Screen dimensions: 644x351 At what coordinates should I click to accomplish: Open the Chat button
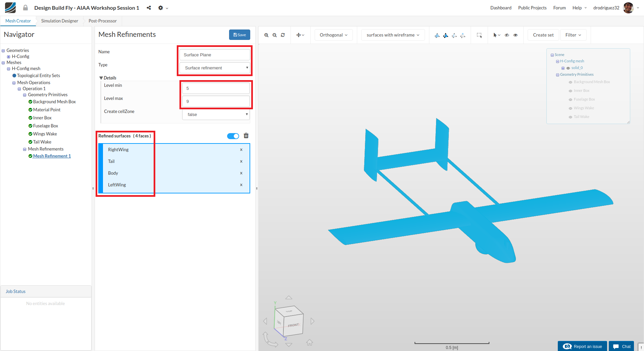click(622, 346)
